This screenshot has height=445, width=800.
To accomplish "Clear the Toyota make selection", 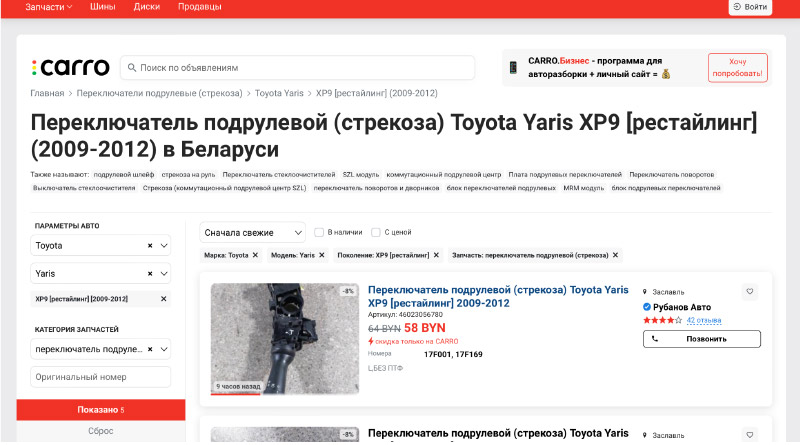I will tap(150, 245).
